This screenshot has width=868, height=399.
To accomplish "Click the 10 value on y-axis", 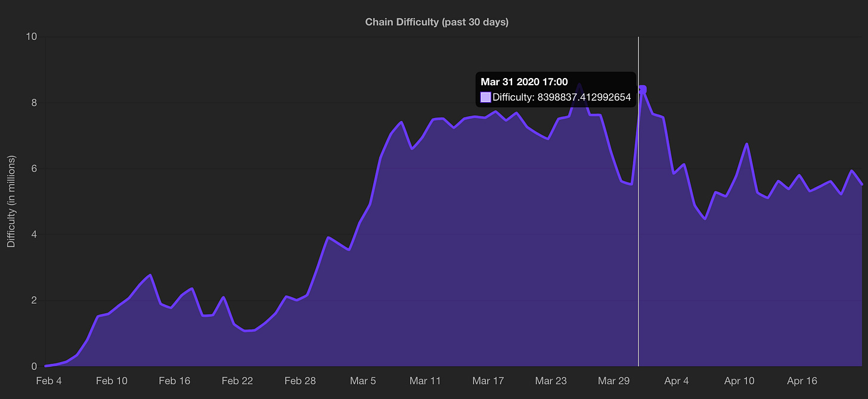I will tap(32, 36).
